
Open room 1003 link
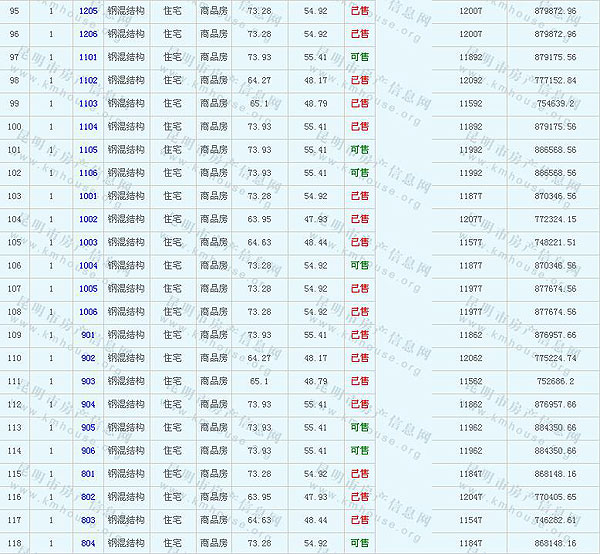88,242
